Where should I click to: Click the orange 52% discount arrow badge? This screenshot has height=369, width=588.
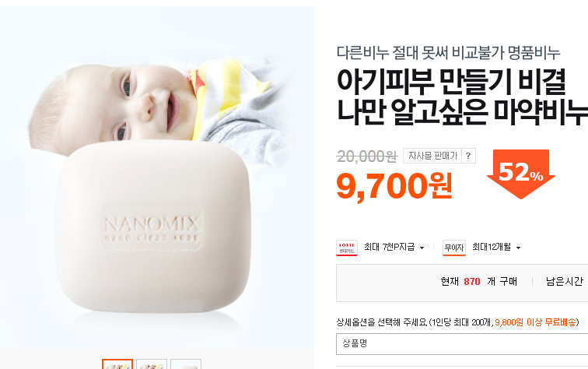521,174
